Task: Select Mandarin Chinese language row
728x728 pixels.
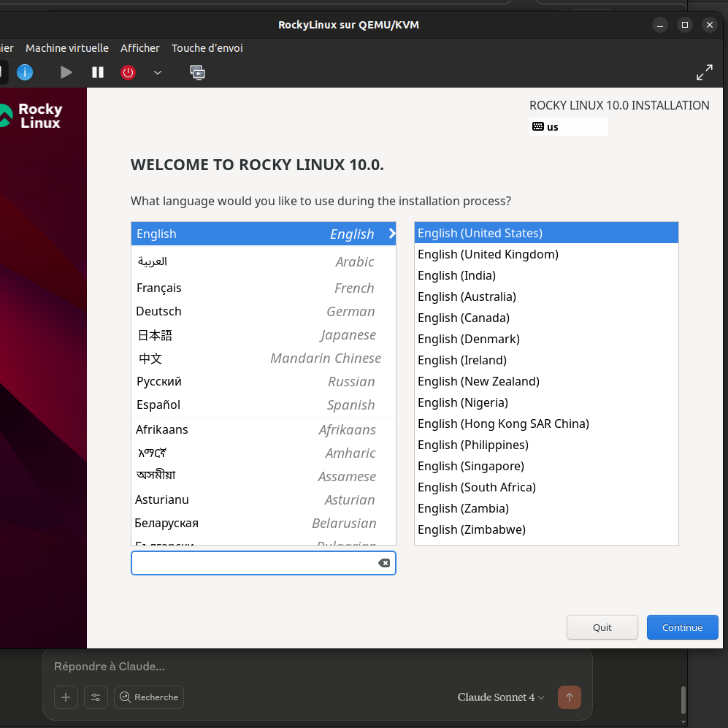Action: pyautogui.click(x=264, y=358)
